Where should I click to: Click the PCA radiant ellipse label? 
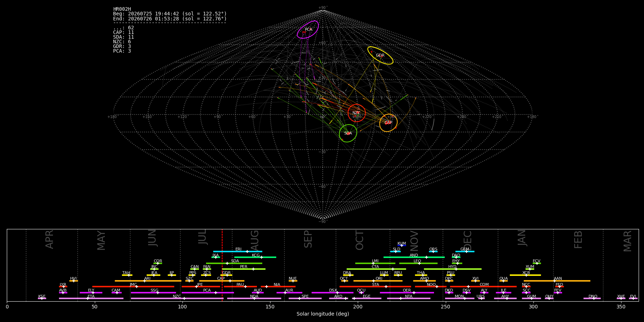[308, 30]
